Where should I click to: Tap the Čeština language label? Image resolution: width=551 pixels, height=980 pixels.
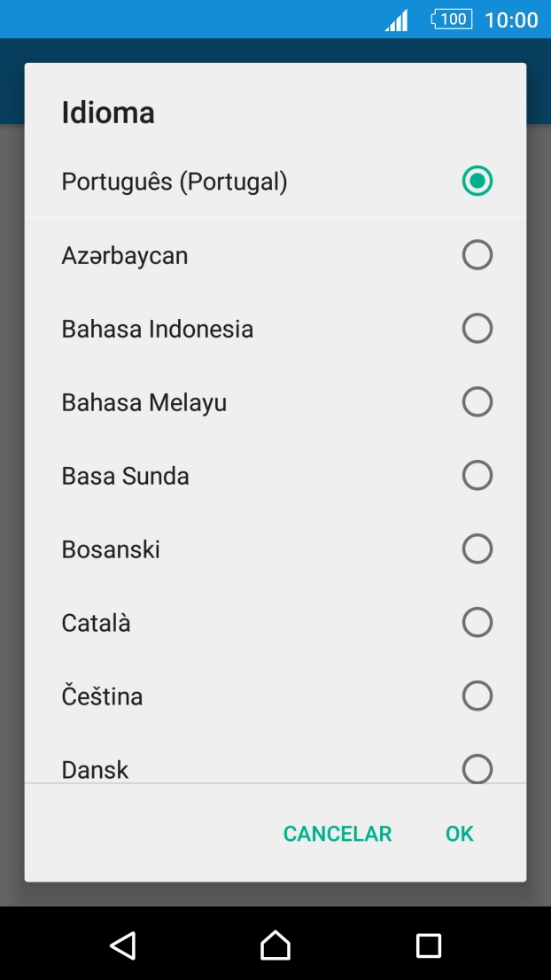coord(102,696)
